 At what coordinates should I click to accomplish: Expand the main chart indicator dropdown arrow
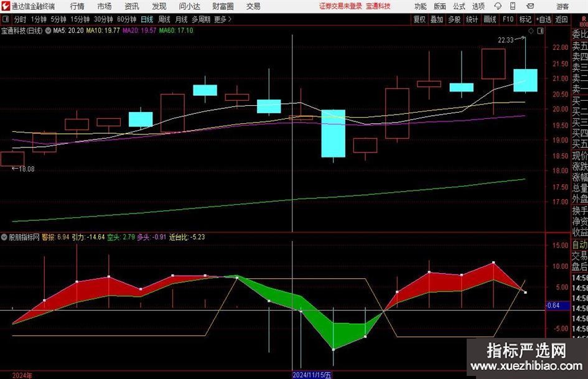coord(48,30)
